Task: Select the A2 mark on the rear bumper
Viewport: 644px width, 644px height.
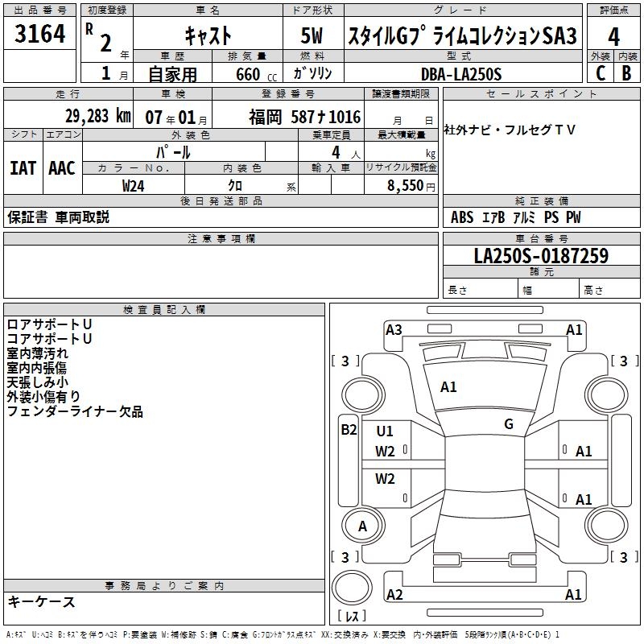Action: pyautogui.click(x=394, y=595)
